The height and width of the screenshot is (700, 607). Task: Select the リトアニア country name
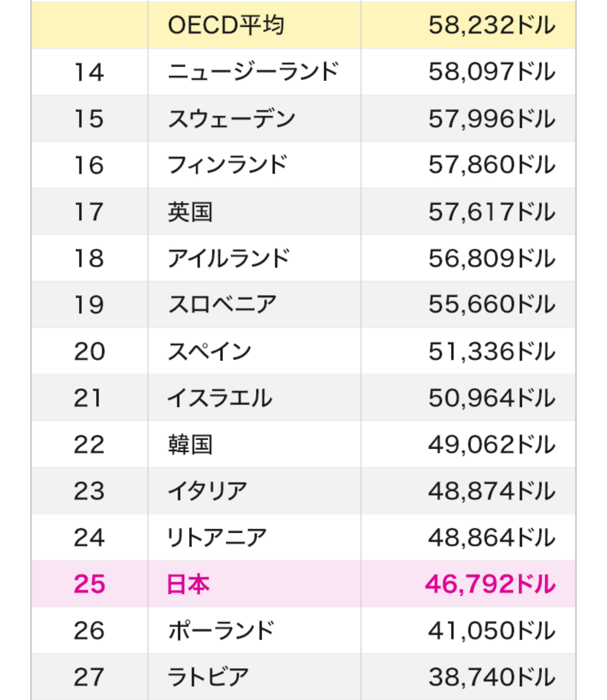click(216, 538)
